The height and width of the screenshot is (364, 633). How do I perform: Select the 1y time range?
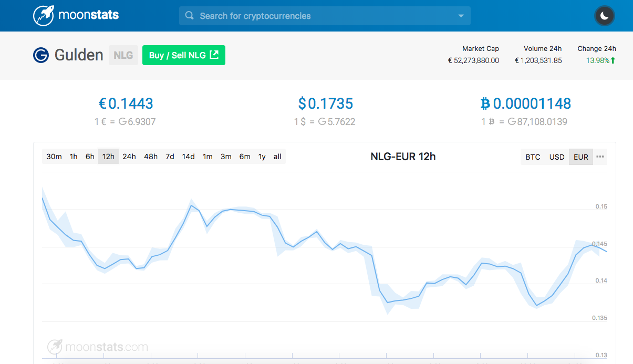pos(262,157)
